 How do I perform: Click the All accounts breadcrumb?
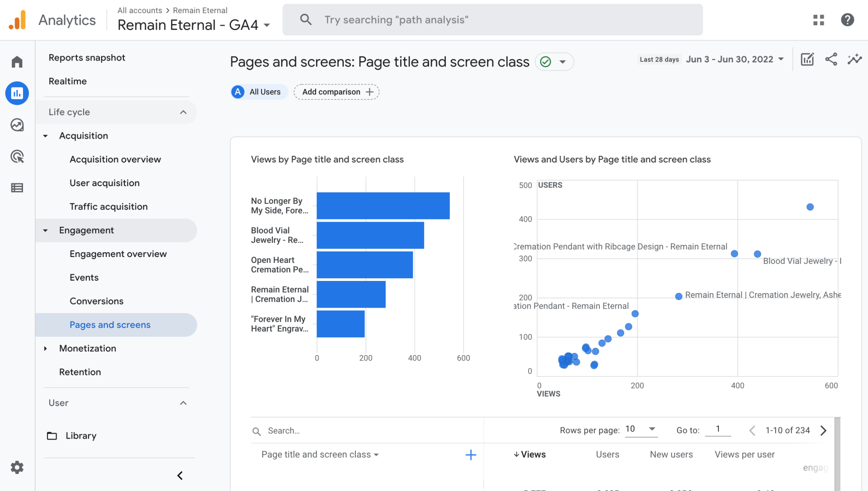tap(140, 10)
